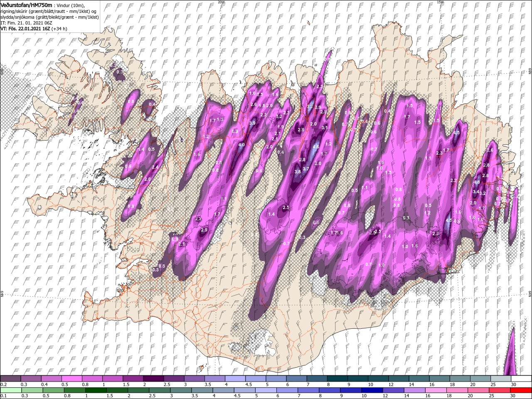The height and width of the screenshot is (399, 532).
Task: Select the darkest navy blue swatch in lower legend
Action: click(x=372, y=390)
